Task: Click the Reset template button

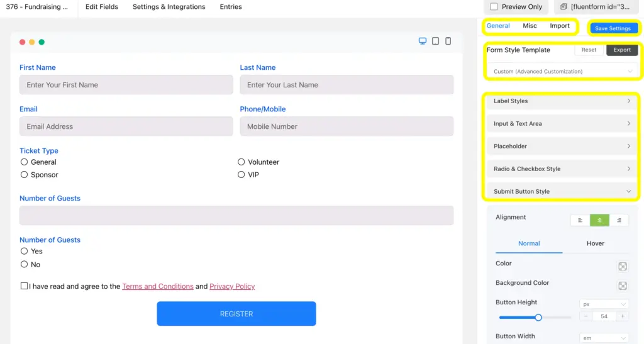Action: [589, 50]
